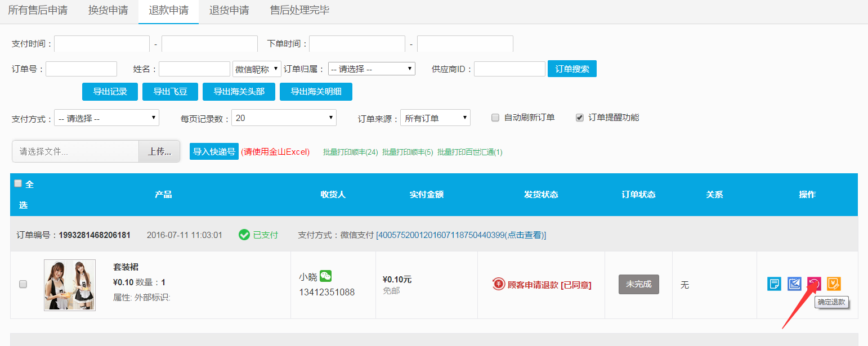Click the 批量打印百世汇通(1) link
The image size is (868, 346).
point(469,152)
